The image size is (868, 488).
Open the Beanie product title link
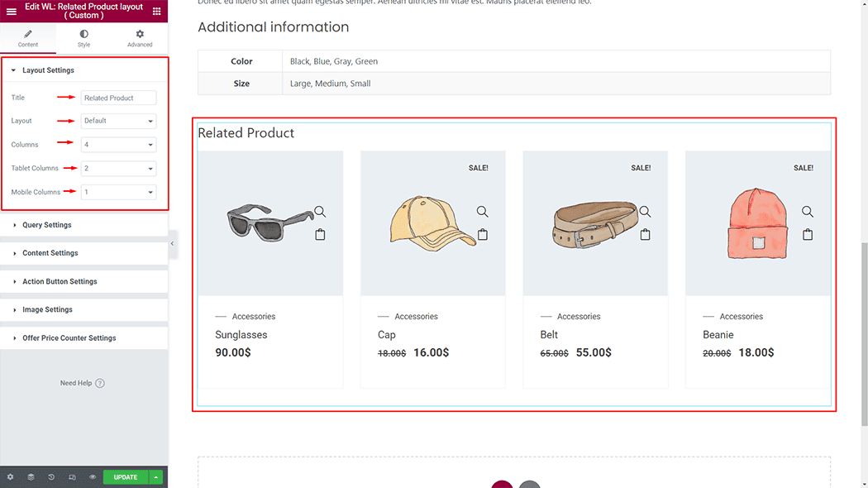point(718,335)
